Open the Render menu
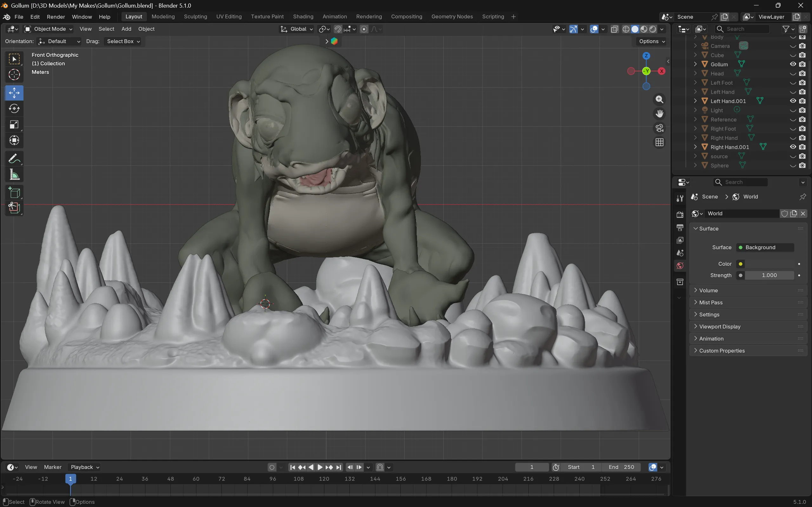Image resolution: width=812 pixels, height=507 pixels. coord(56,17)
